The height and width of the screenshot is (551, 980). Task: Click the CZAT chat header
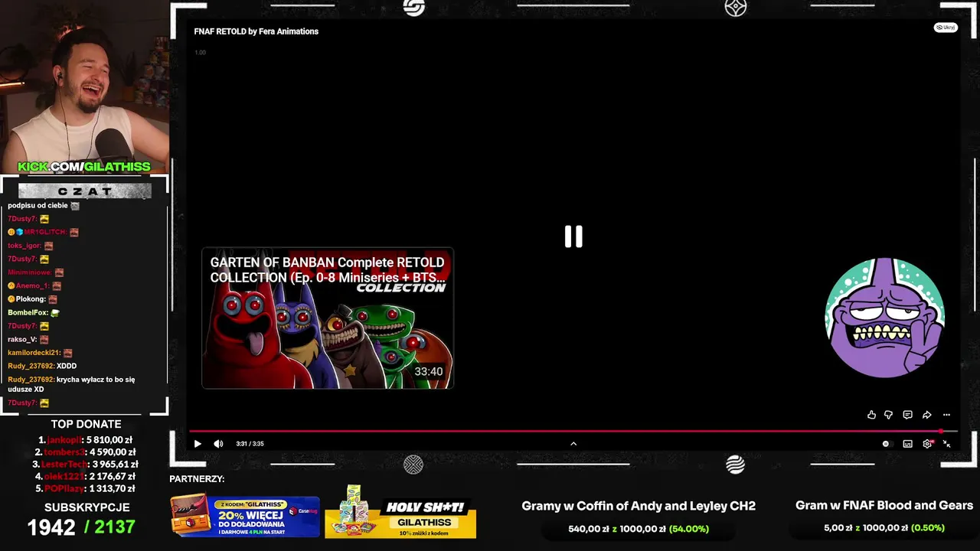[x=84, y=191]
